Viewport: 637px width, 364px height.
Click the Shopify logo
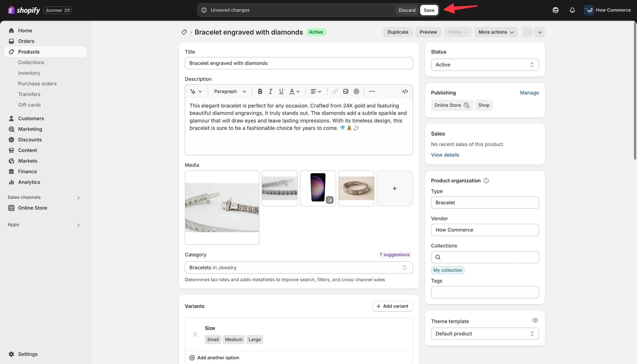pos(24,10)
